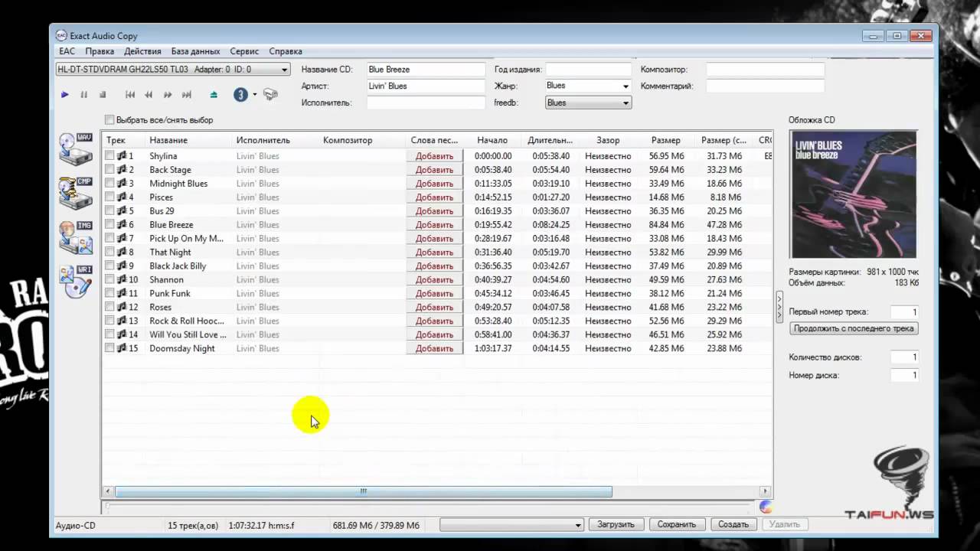Check the box for track Pisces

pyautogui.click(x=109, y=197)
